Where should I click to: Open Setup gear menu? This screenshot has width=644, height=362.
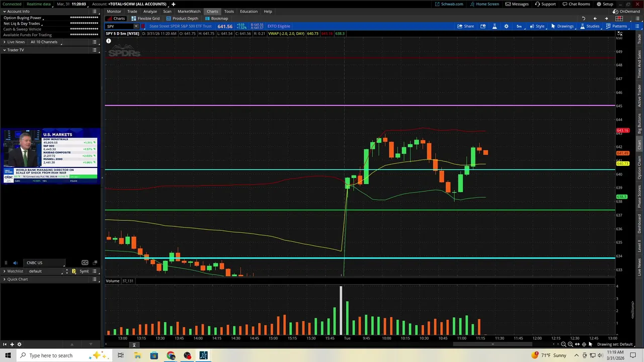click(x=605, y=4)
